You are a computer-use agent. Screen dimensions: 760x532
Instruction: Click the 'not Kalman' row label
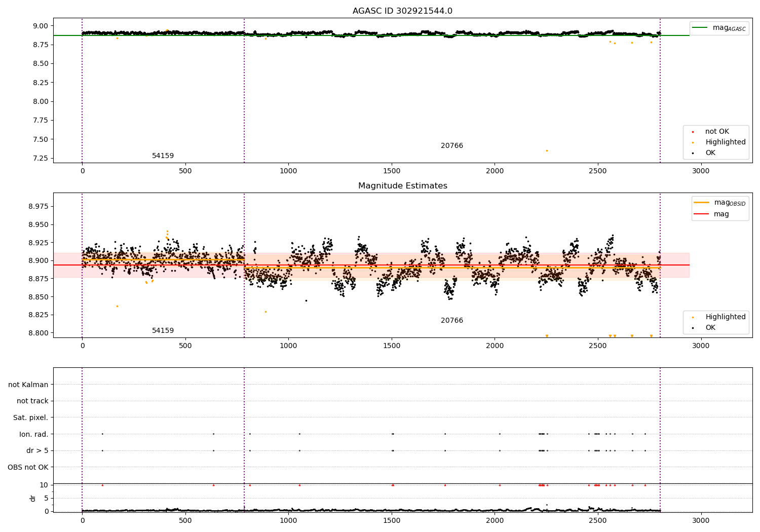[28, 385]
